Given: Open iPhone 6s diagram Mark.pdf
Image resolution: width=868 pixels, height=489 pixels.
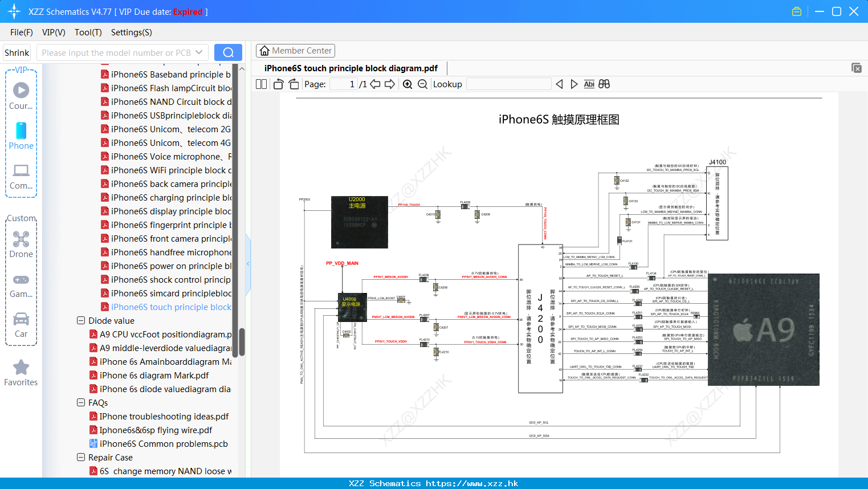Looking at the screenshot, I should pos(149,376).
